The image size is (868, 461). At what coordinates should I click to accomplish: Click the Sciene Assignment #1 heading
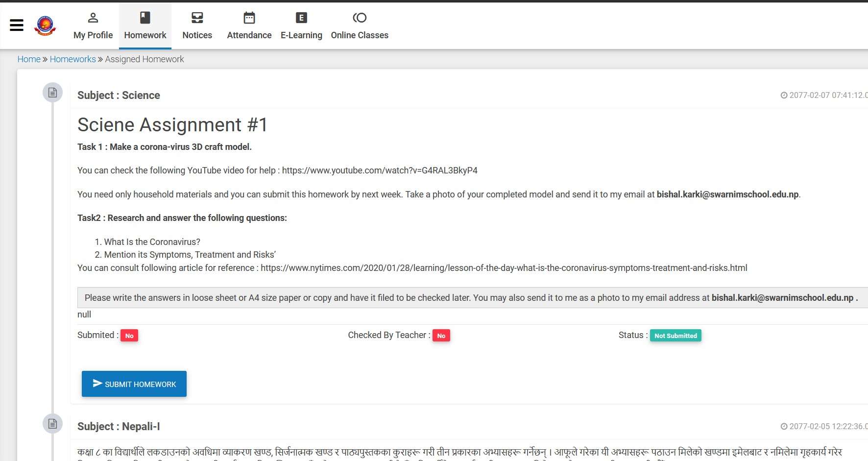point(172,125)
